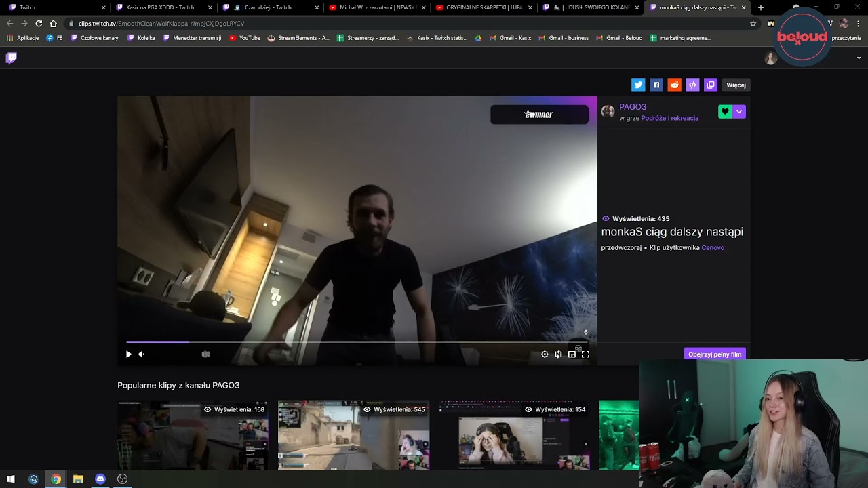
Task: Get the embed code for the clip
Action: (692, 85)
